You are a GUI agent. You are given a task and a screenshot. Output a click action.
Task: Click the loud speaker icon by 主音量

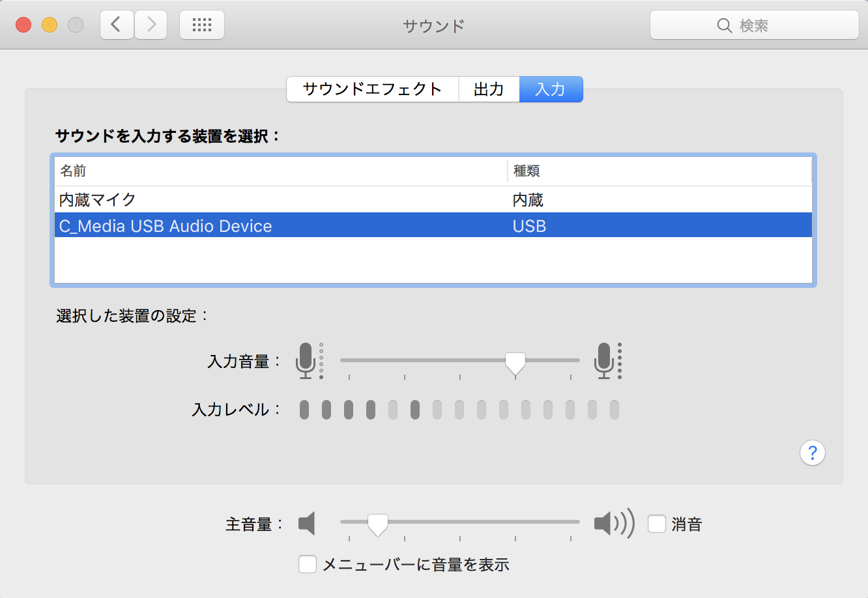[613, 523]
